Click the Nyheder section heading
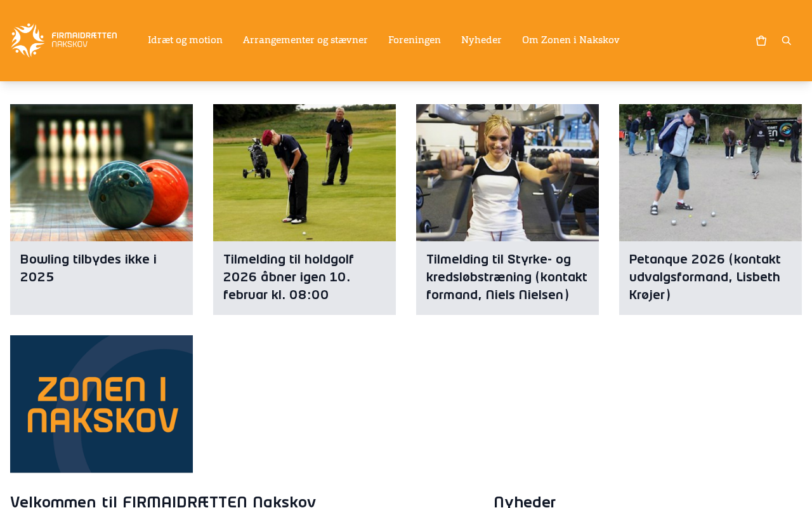The image size is (812, 508). point(525,502)
